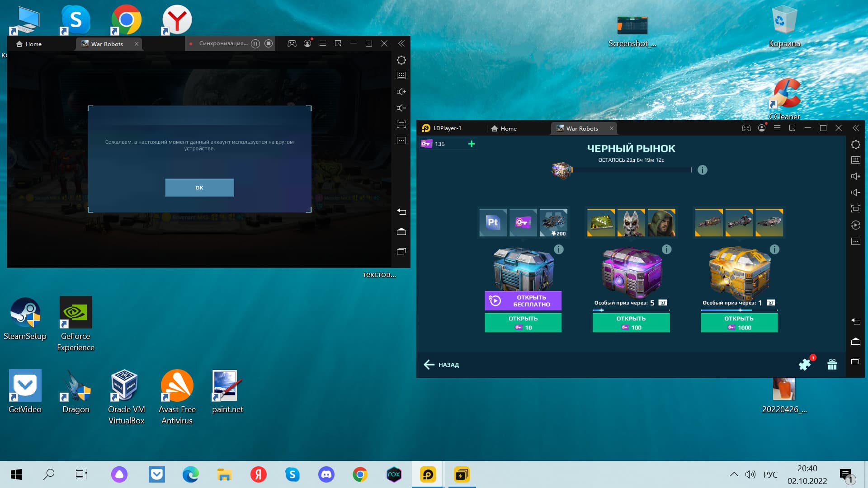Toggle fullscreen in right LDPlayer sidebar
868x488 pixels.
(856, 209)
